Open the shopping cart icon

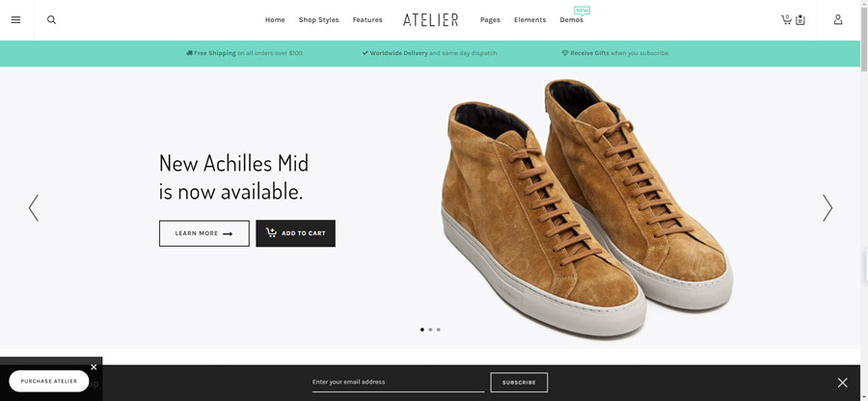click(786, 20)
